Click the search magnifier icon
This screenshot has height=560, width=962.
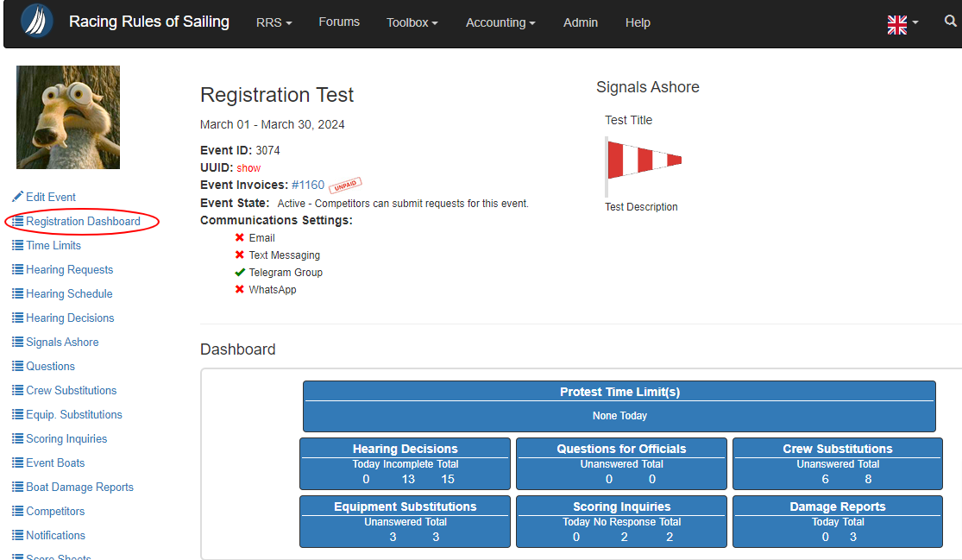tap(950, 22)
